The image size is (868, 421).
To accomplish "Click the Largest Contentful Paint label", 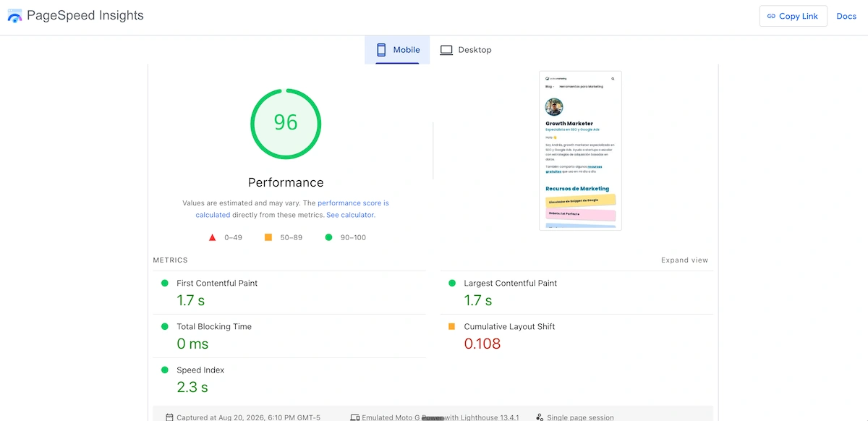I will tap(511, 284).
